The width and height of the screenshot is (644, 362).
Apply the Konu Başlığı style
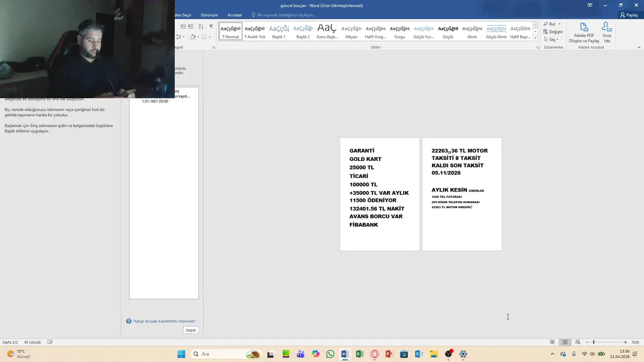pyautogui.click(x=327, y=31)
